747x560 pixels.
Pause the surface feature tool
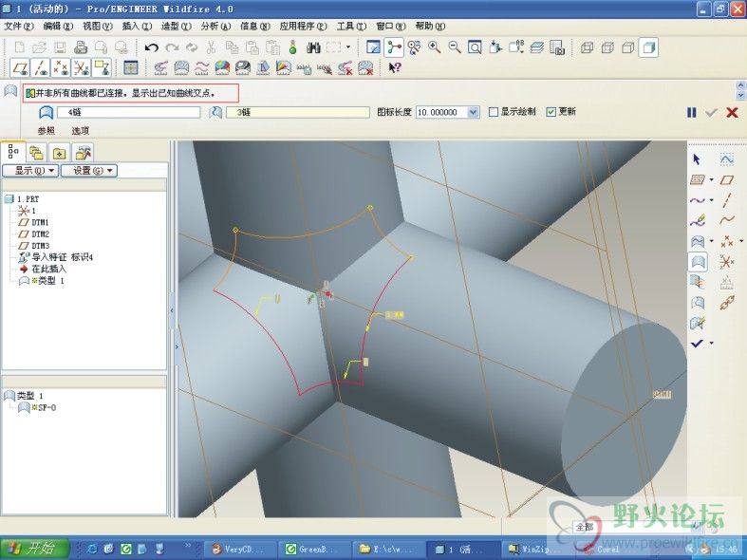[x=692, y=112]
